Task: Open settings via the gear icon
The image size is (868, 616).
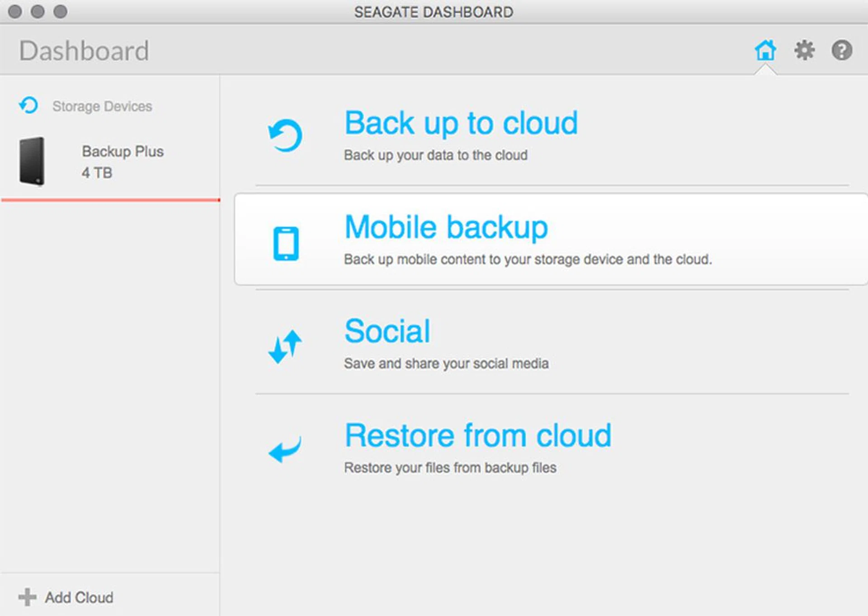Action: (804, 50)
